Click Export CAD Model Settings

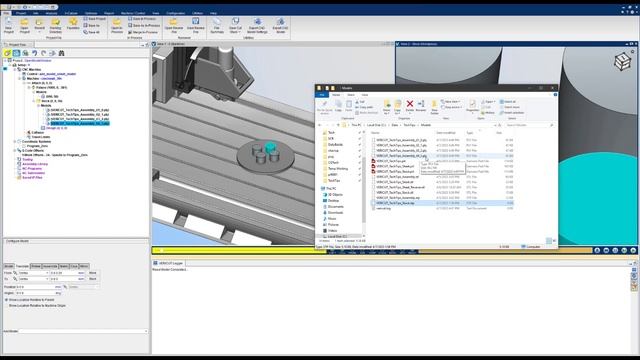(x=257, y=26)
